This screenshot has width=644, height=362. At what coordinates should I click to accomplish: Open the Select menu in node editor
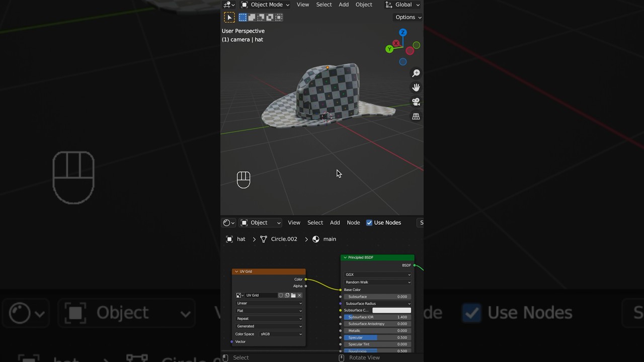pos(315,223)
